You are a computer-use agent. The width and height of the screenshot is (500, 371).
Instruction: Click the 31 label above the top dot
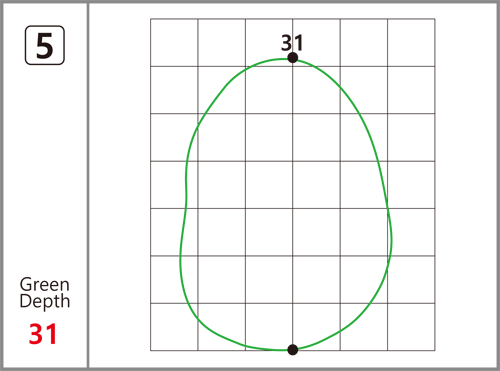coord(292,43)
